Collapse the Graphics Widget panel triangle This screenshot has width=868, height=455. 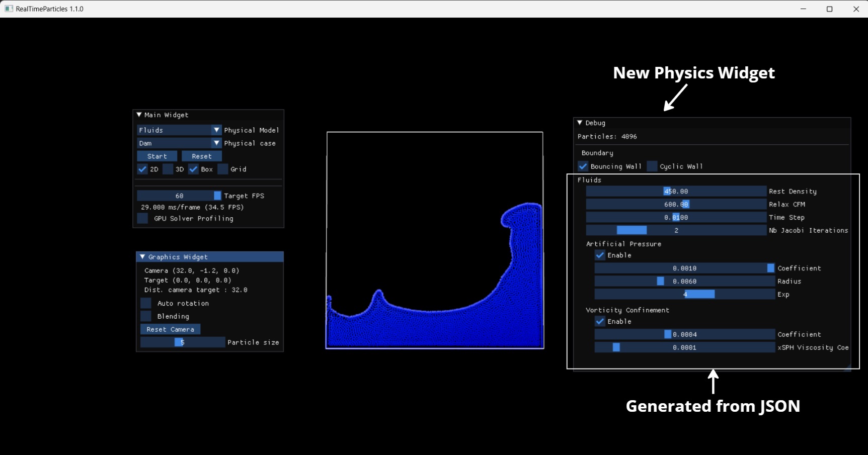point(142,257)
